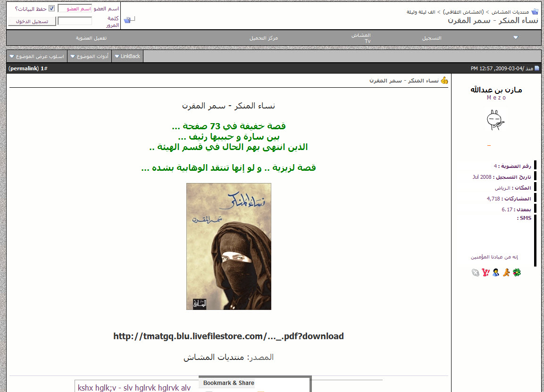The width and height of the screenshot is (544, 392).
Task: Click the password input field
Action: (75, 21)
